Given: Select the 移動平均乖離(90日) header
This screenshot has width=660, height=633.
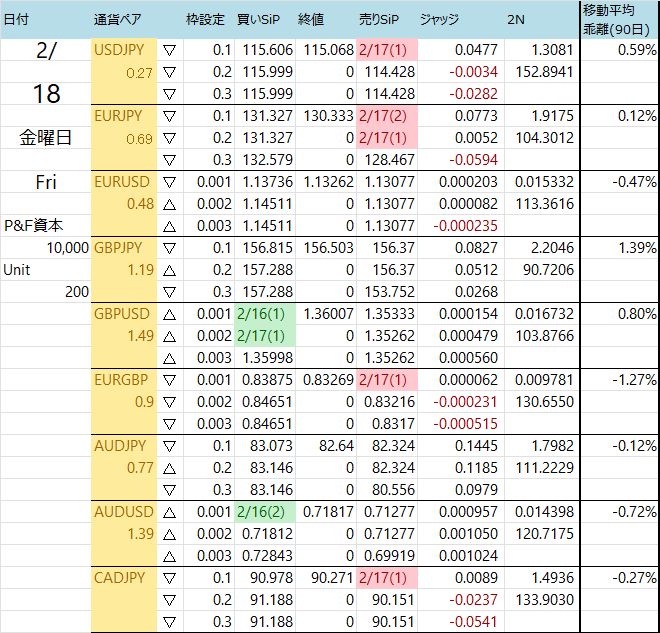Looking at the screenshot, I should click(x=616, y=19).
